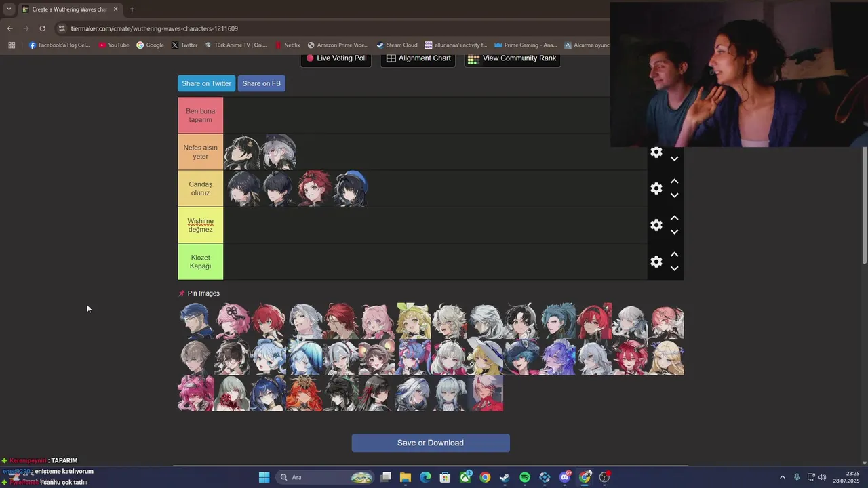The image size is (868, 488).
Task: Click the browser address bar URL
Action: click(154, 28)
